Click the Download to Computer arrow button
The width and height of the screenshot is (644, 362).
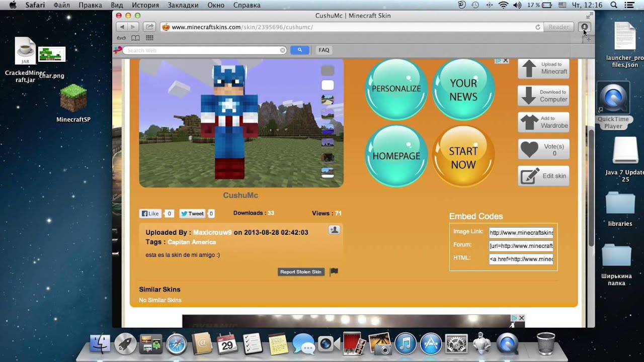(x=543, y=96)
